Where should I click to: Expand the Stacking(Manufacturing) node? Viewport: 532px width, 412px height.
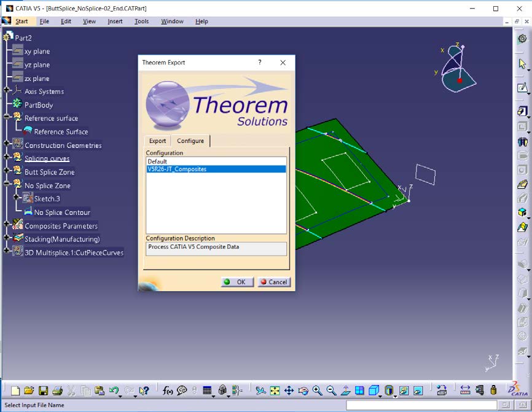(6, 237)
